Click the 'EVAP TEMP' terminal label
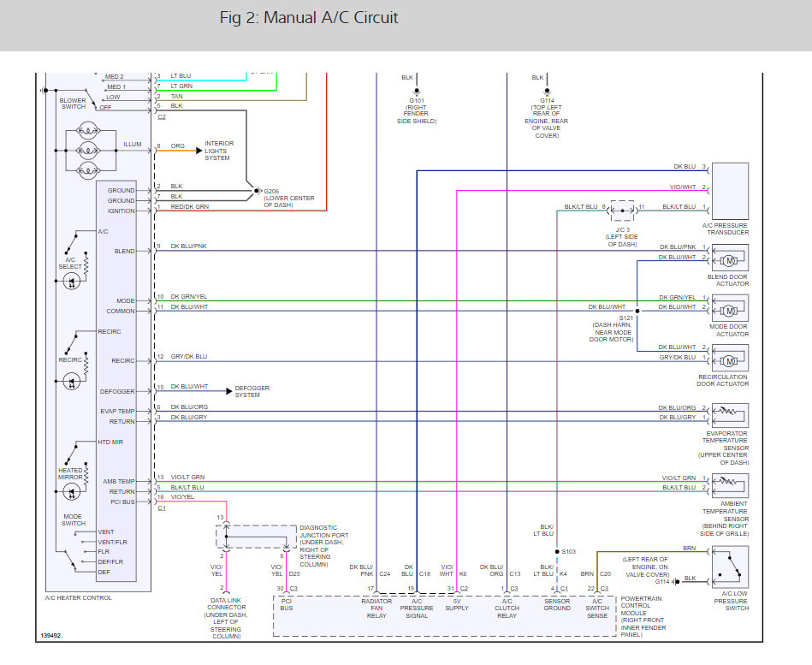 click(117, 411)
